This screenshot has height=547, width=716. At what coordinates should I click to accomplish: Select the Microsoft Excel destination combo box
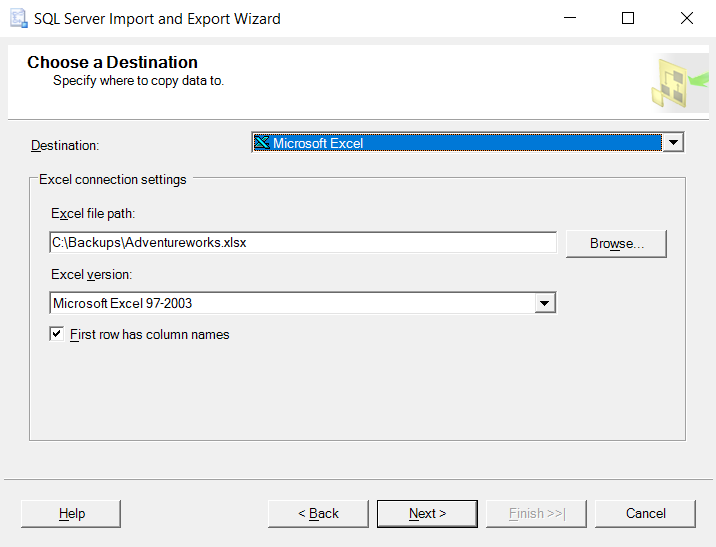click(x=468, y=142)
